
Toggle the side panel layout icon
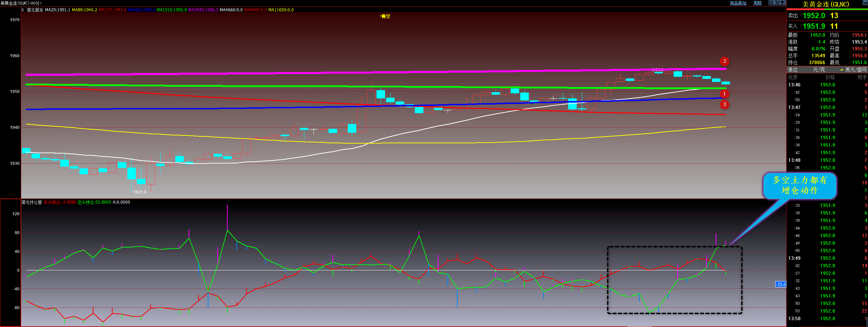point(783,3)
